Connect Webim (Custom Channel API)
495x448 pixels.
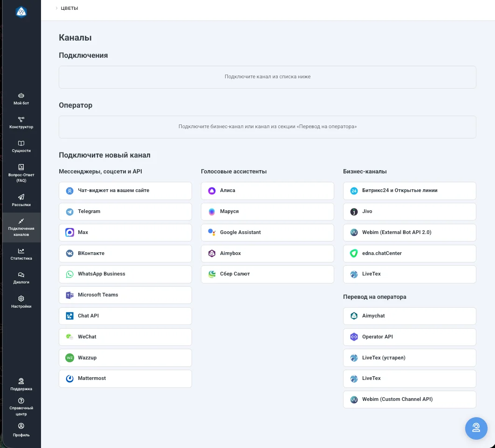409,400
